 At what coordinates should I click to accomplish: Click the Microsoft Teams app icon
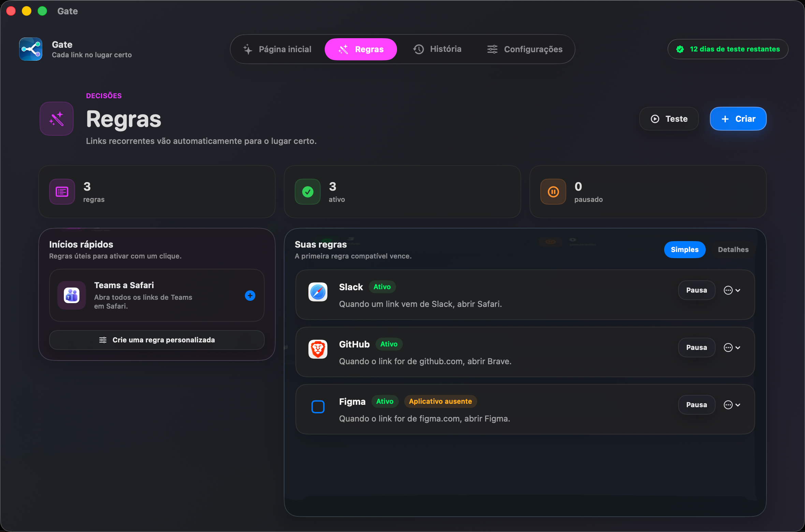pos(72,295)
